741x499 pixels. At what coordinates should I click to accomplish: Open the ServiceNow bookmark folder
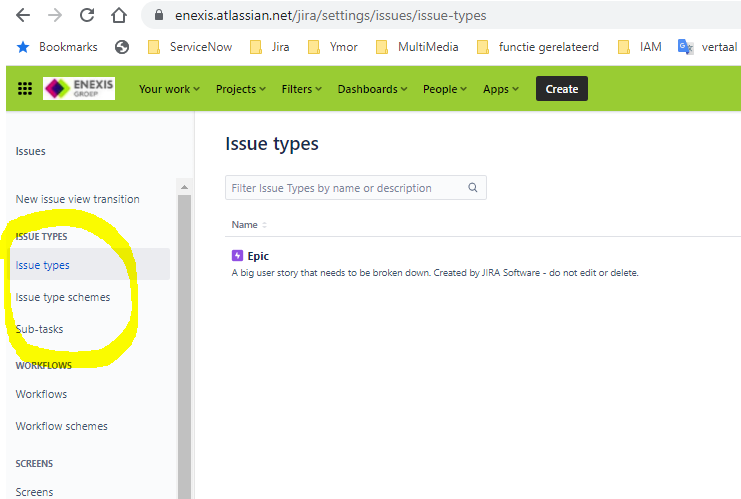click(190, 47)
